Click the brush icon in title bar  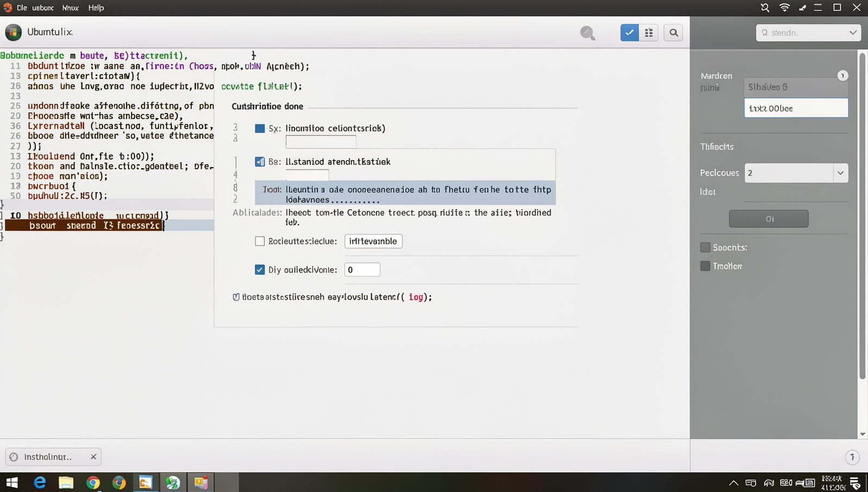802,8
